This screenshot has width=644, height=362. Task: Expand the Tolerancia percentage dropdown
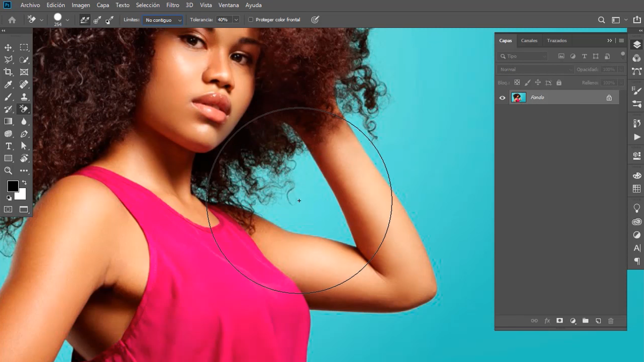coord(235,20)
